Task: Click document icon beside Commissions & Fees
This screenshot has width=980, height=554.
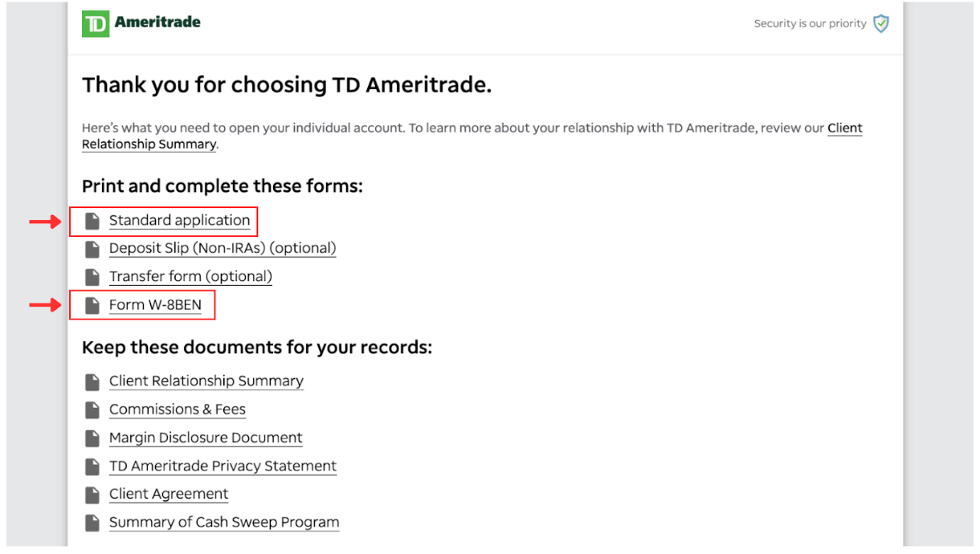Action: click(93, 410)
